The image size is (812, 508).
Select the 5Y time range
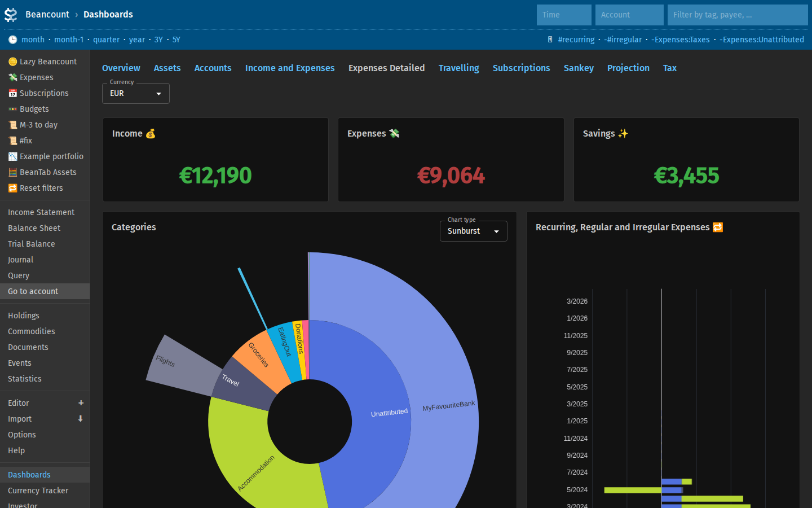pyautogui.click(x=176, y=40)
